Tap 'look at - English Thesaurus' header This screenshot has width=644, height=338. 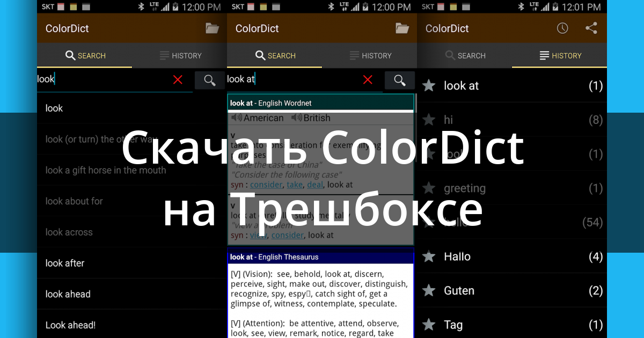pos(321,257)
